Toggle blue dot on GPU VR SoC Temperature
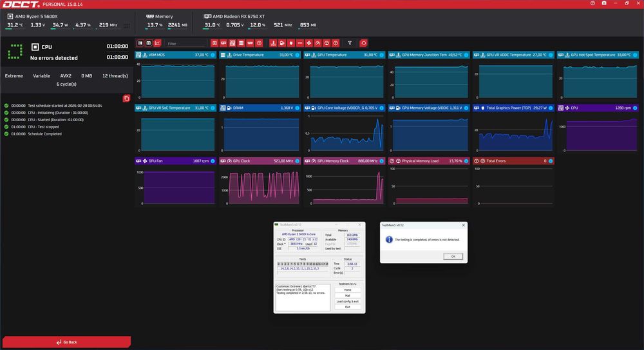The width and height of the screenshot is (644, 350). (213, 108)
